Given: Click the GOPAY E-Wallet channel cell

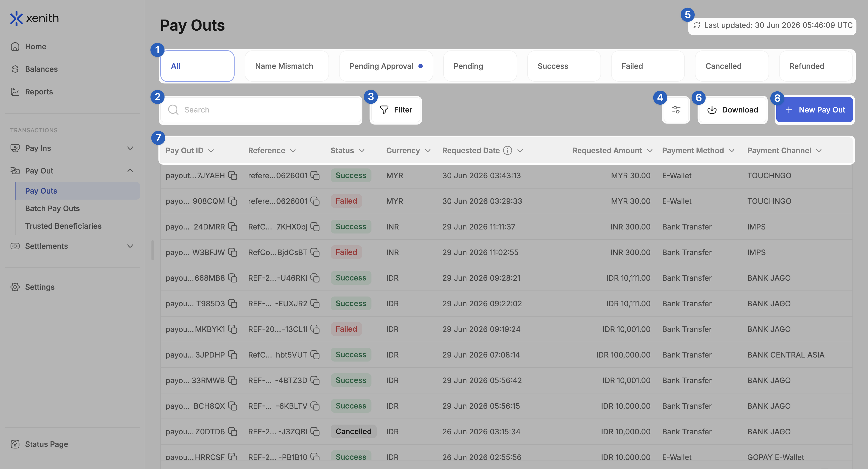Looking at the screenshot, I should (x=776, y=457).
